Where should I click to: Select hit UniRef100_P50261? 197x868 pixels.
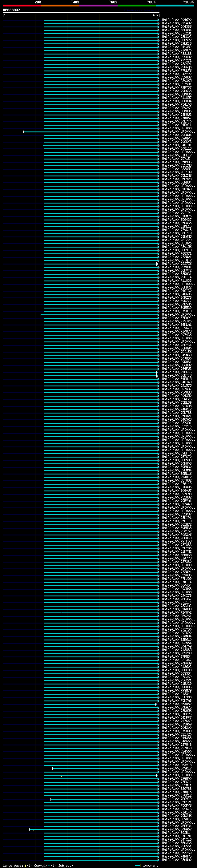click(176, 616)
